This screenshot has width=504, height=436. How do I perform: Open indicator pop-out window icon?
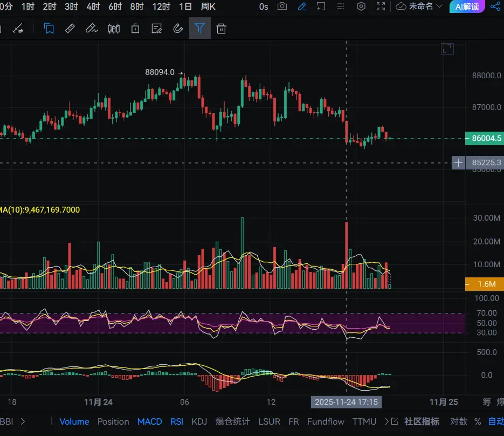(395, 421)
